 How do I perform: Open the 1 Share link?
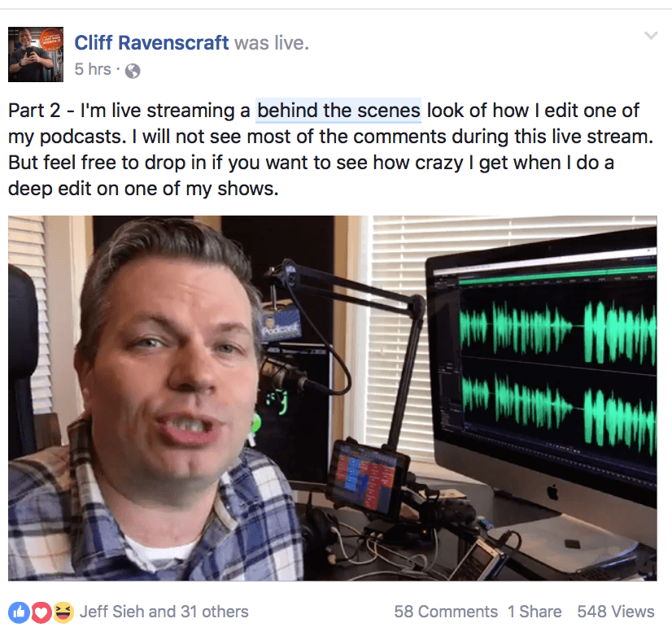pyautogui.click(x=535, y=612)
